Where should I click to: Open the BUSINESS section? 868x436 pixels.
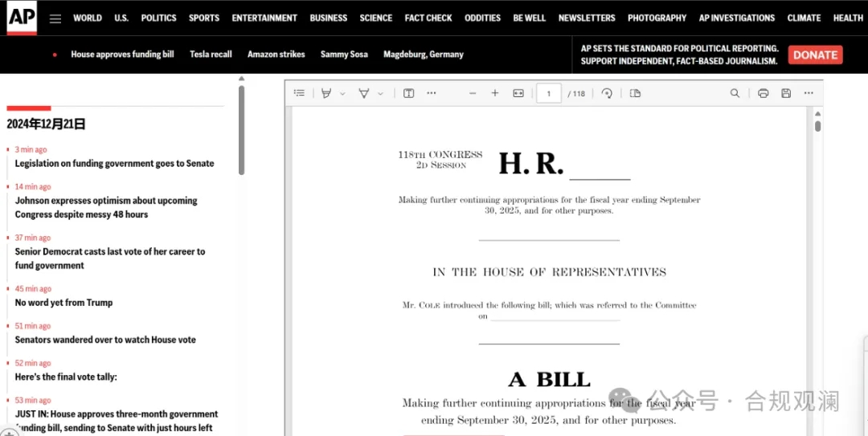click(328, 18)
